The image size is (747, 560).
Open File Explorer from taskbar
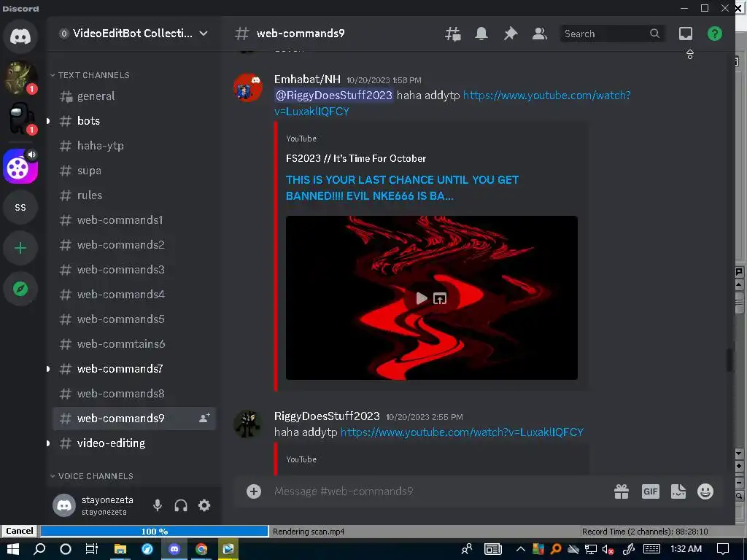pos(120,549)
